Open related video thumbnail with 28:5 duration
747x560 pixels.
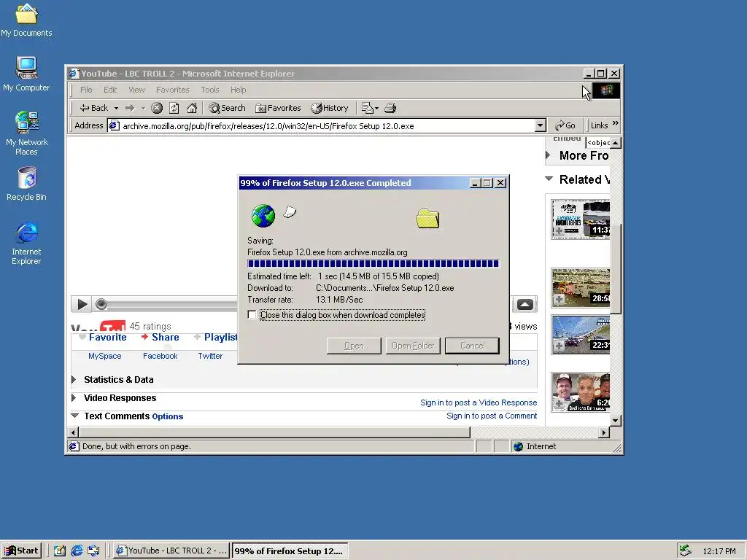(581, 287)
